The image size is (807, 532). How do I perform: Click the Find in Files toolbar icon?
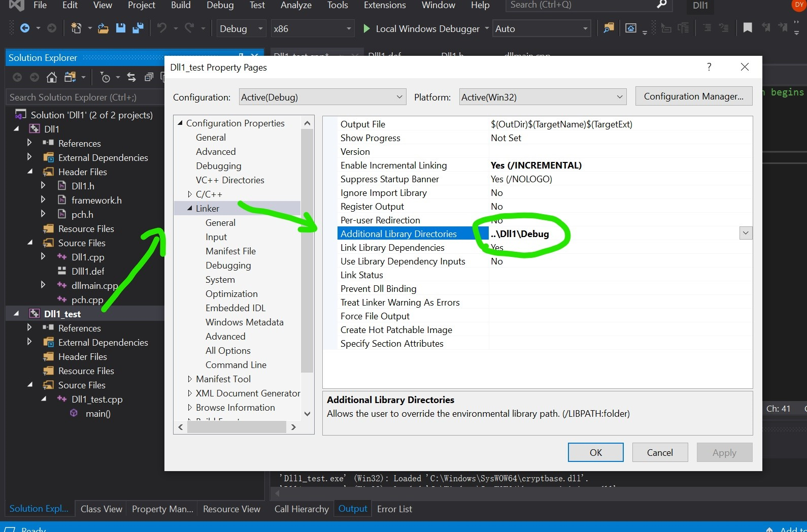(608, 28)
